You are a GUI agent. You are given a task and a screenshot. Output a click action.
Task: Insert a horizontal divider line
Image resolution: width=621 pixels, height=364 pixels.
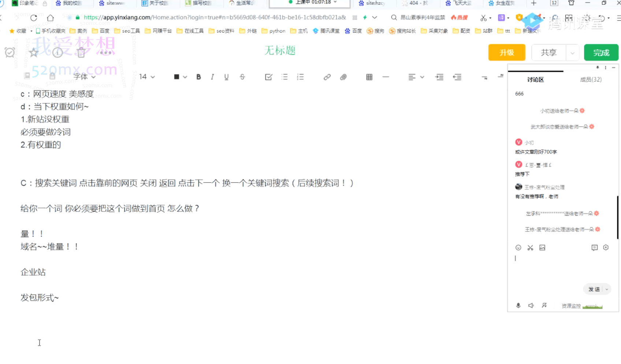(386, 77)
